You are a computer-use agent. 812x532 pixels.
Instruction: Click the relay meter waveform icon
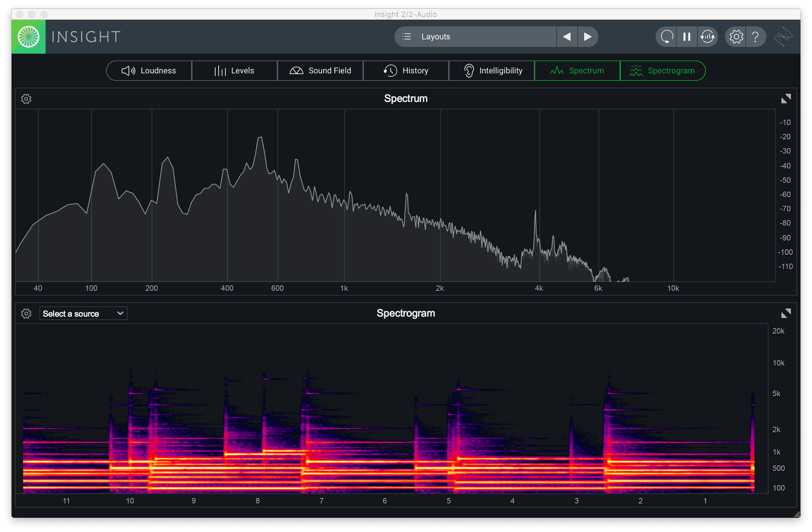pos(707,36)
